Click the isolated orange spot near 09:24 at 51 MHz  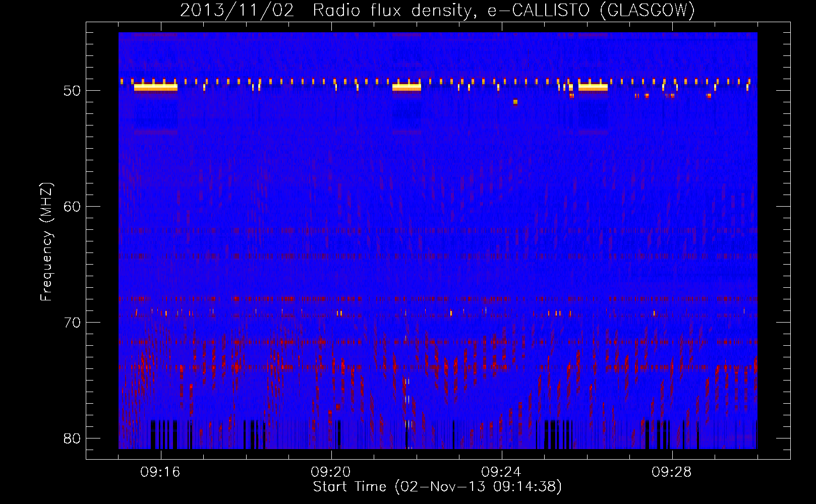point(515,102)
